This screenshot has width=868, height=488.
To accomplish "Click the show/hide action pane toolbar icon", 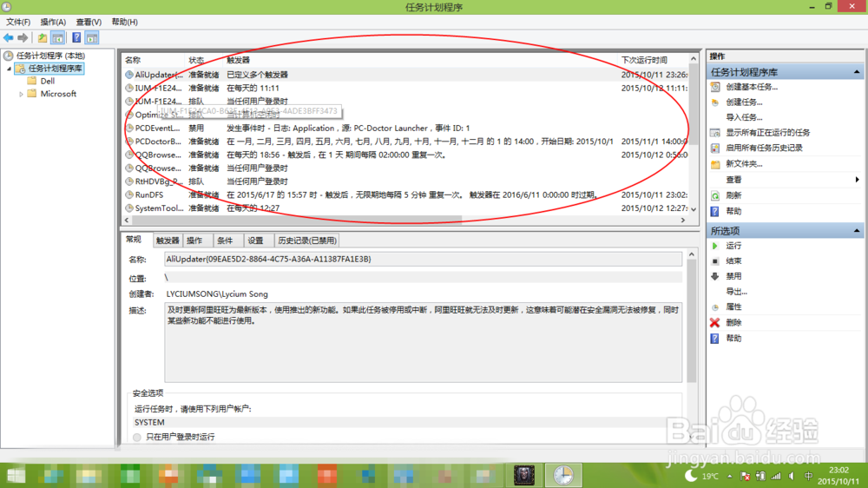I will (x=92, y=37).
